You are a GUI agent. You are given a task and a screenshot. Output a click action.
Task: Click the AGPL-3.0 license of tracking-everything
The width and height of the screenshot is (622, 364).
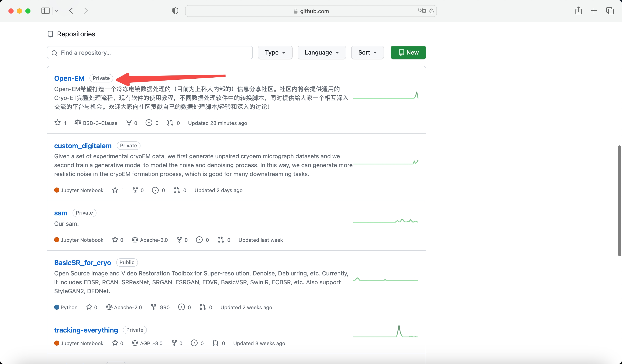click(147, 343)
